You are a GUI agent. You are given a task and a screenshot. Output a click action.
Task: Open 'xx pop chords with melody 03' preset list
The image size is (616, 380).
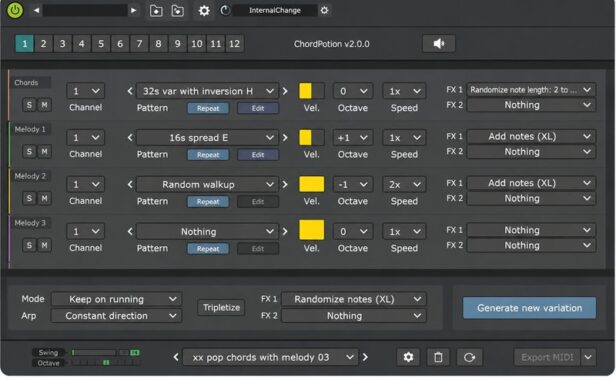[271, 358]
